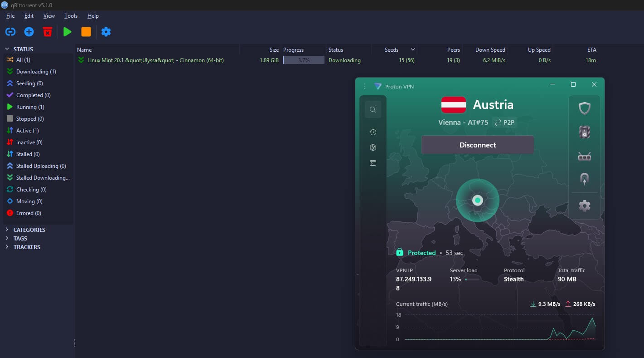This screenshot has width=644, height=358.
Task: Sort by the Size column header
Action: pos(260,50)
